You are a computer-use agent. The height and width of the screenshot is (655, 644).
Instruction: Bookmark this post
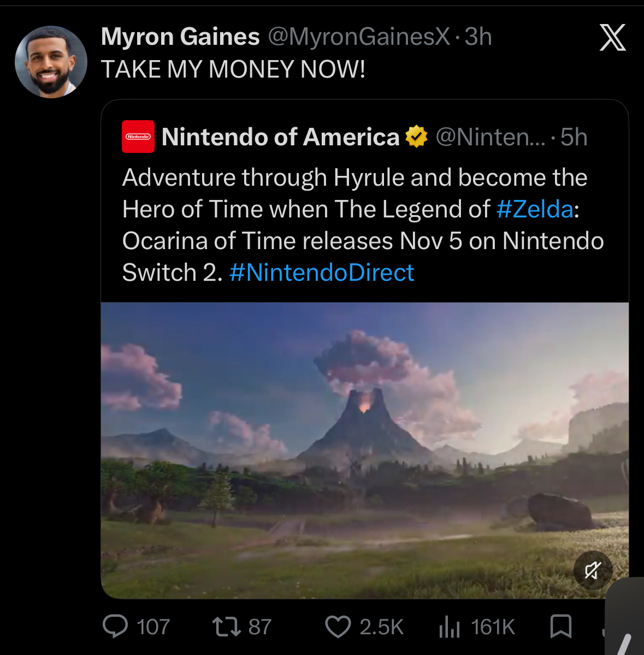click(560, 626)
